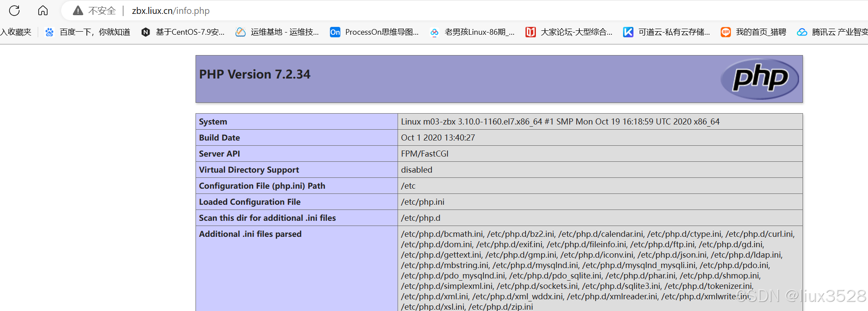Select the Virtual Directory Support label

tap(249, 170)
